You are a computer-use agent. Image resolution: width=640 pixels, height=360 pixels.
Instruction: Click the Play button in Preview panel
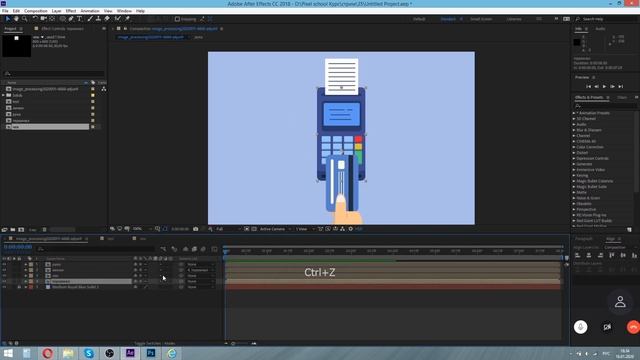(604, 87)
